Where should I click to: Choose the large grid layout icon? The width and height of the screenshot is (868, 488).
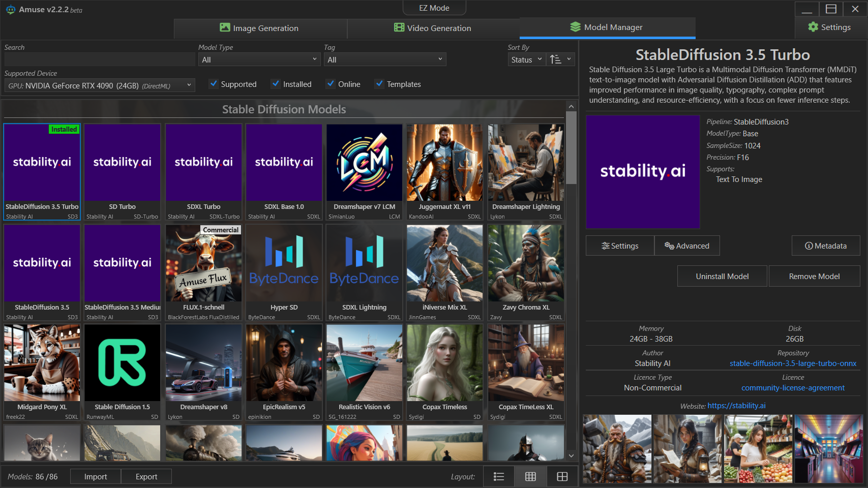tap(562, 476)
